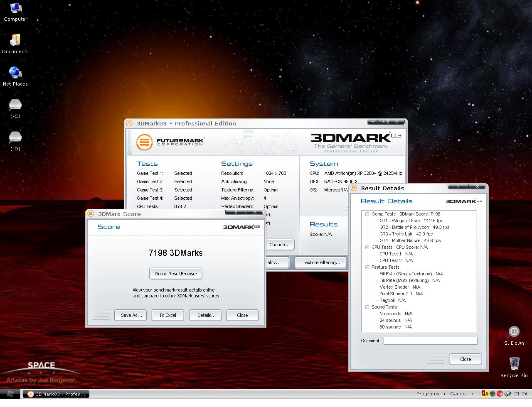Click the RADEON 9800 XT GFX text
The image size is (532, 407).
342,182
